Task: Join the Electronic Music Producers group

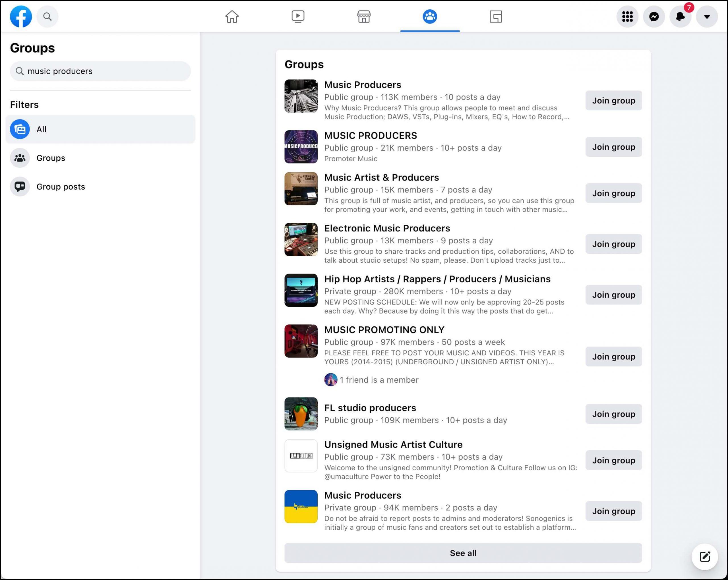Action: (x=614, y=243)
